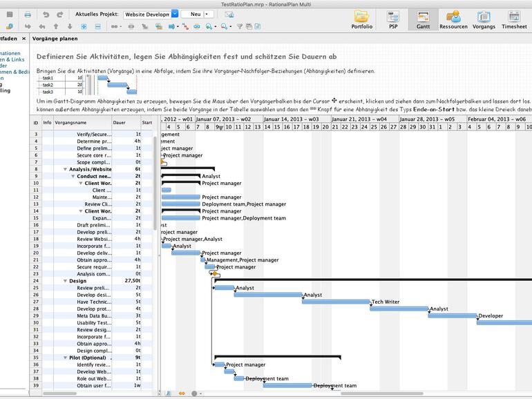
Task: Select the Gantt bar labeled Developer
Action: point(453,315)
